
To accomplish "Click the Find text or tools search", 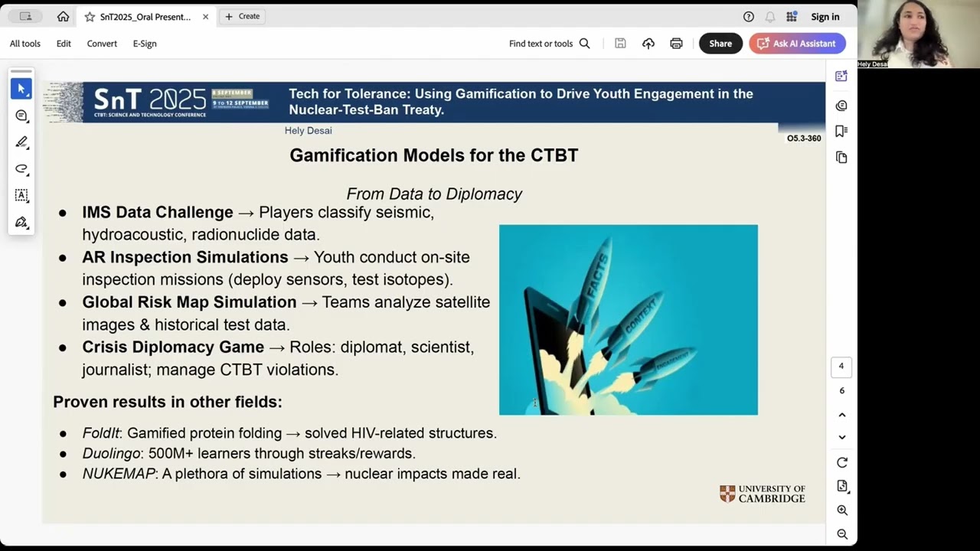I will click(550, 44).
